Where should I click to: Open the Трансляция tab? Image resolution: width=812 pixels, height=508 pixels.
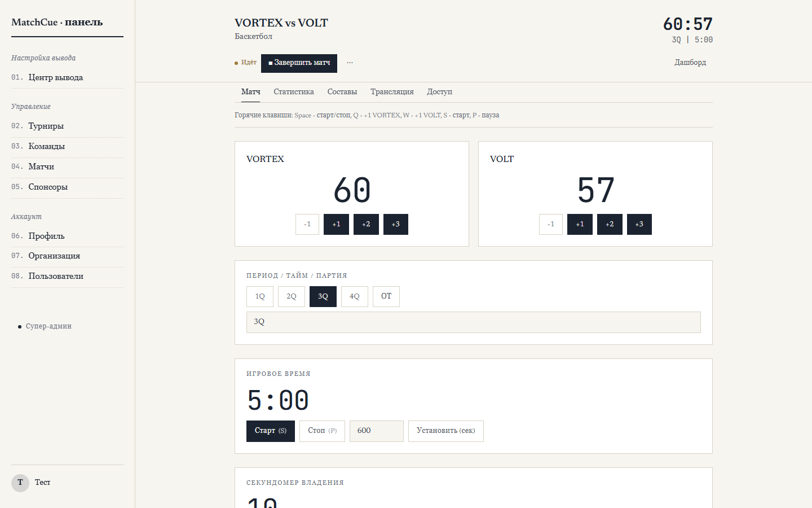click(392, 92)
